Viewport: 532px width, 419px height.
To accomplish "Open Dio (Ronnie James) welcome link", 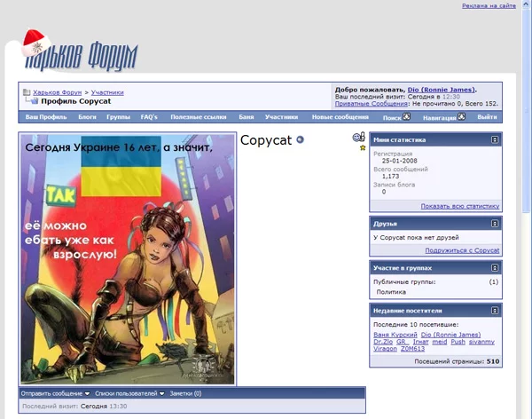I will (x=441, y=90).
